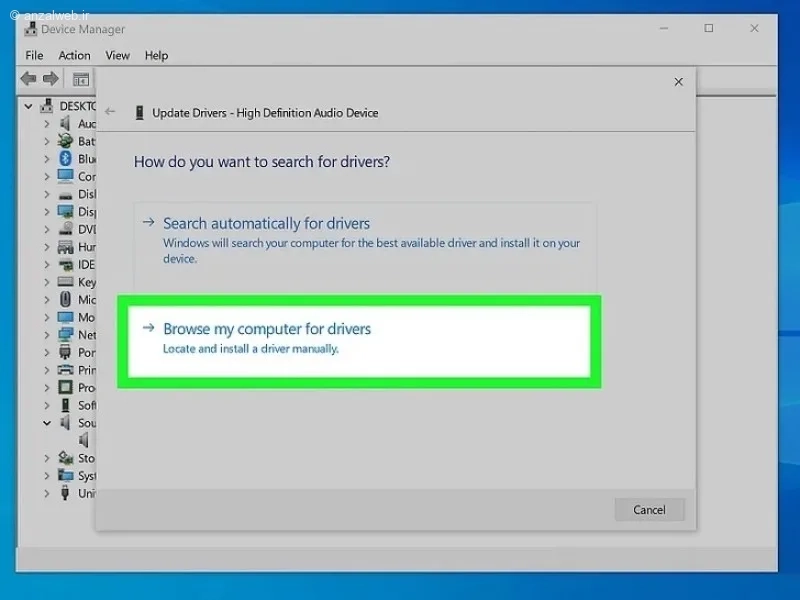800x600 pixels.
Task: Close the Update Drivers dialog
Action: 679,82
